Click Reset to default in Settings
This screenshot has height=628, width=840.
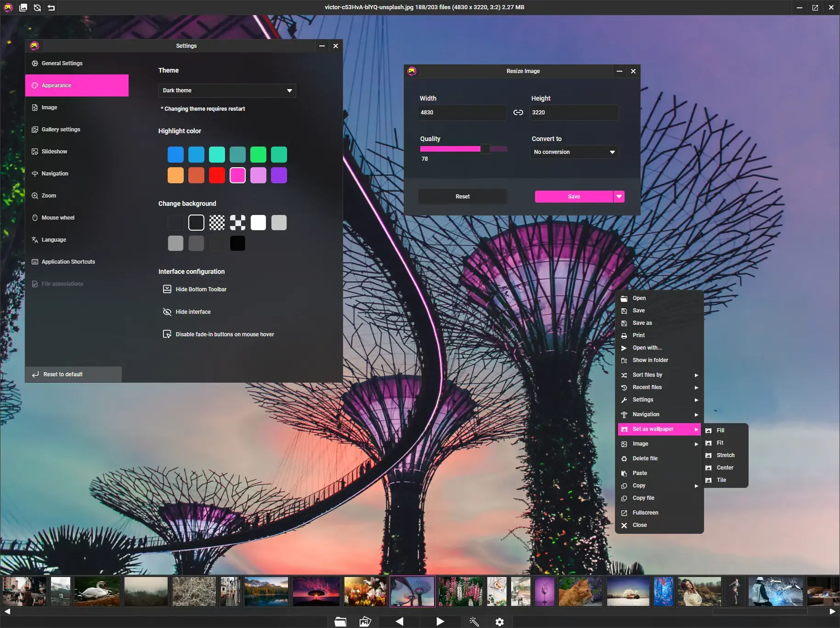[x=63, y=374]
